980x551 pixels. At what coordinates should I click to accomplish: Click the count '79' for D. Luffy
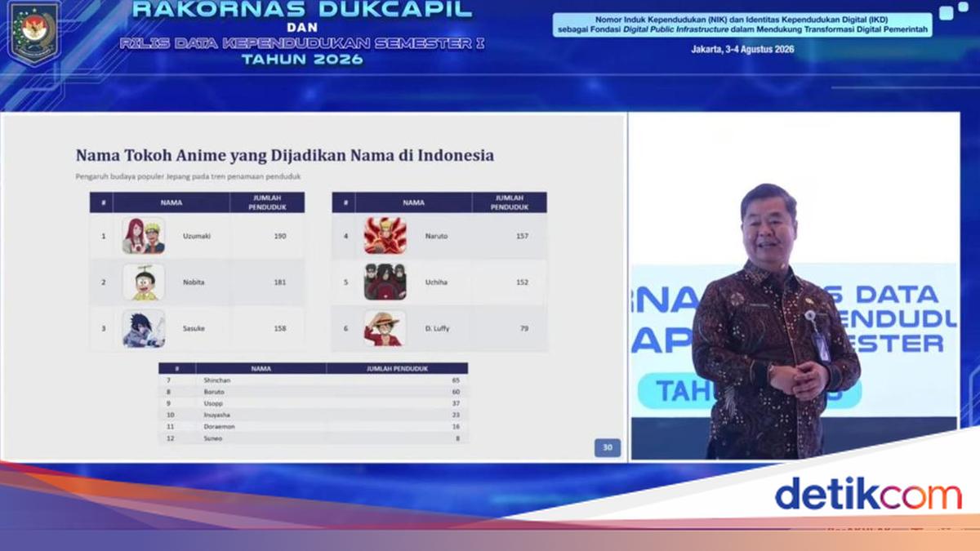(x=523, y=329)
